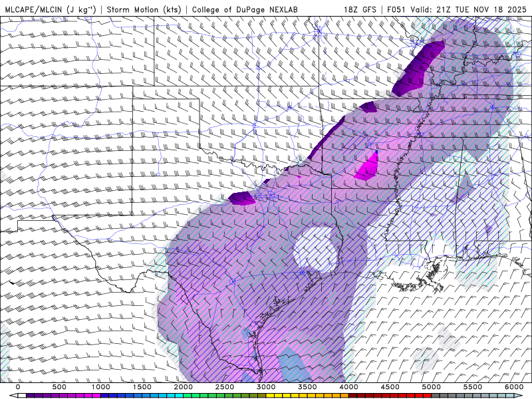532x399 pixels.
Task: Click the 5500 label on the color scale
Action: coord(473,387)
